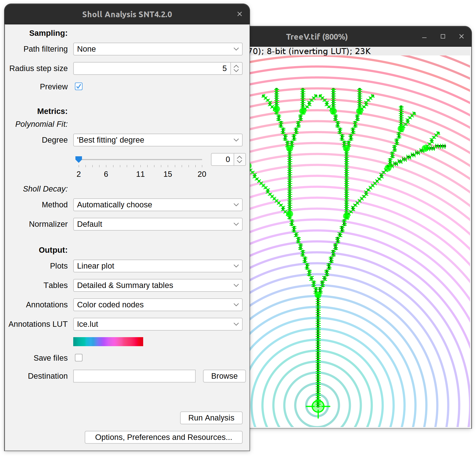This screenshot has width=476, height=456.
Task: Click the polynomial degree slider handle
Action: click(x=79, y=159)
